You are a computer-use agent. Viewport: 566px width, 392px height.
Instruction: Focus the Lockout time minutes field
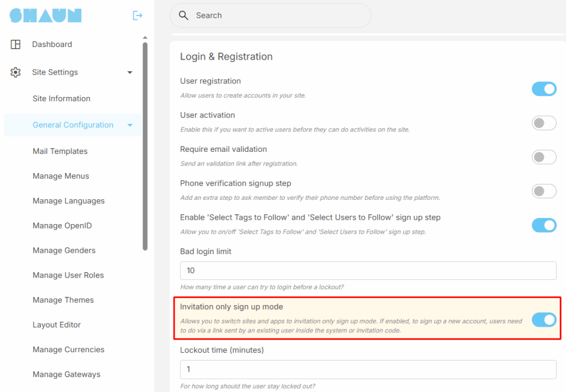(x=368, y=369)
